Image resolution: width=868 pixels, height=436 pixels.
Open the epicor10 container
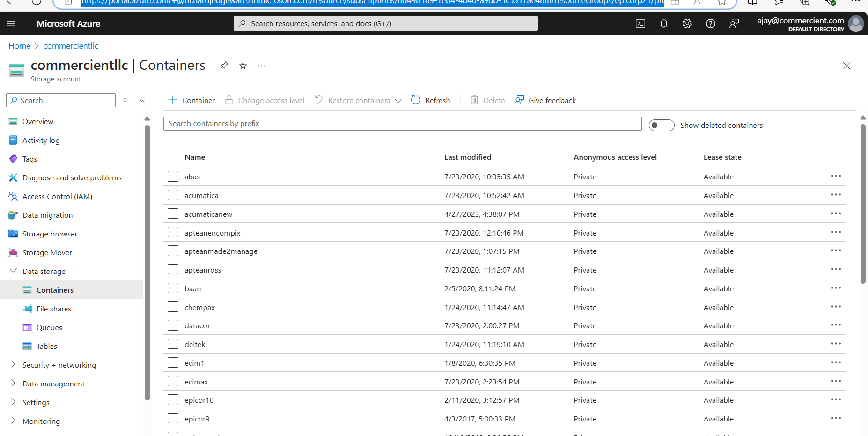199,400
